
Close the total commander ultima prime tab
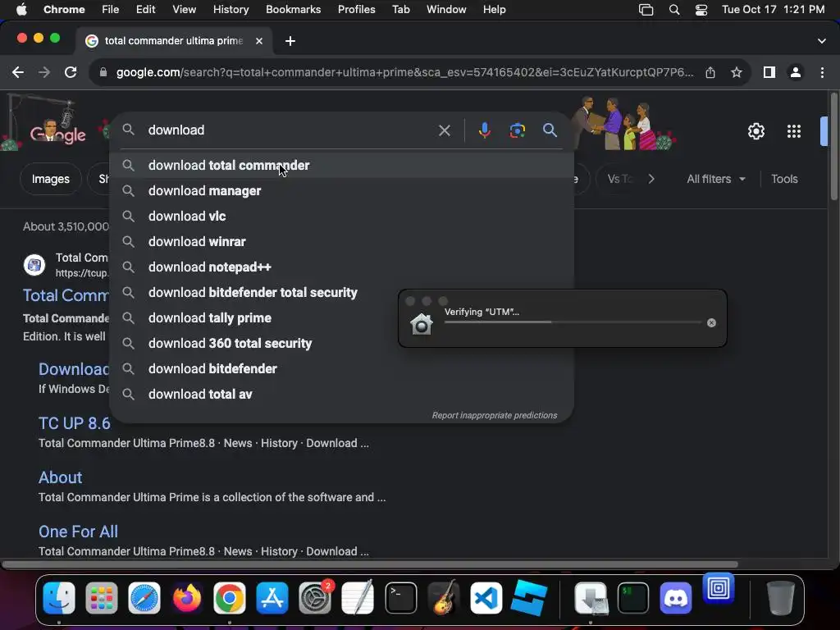pyautogui.click(x=258, y=41)
